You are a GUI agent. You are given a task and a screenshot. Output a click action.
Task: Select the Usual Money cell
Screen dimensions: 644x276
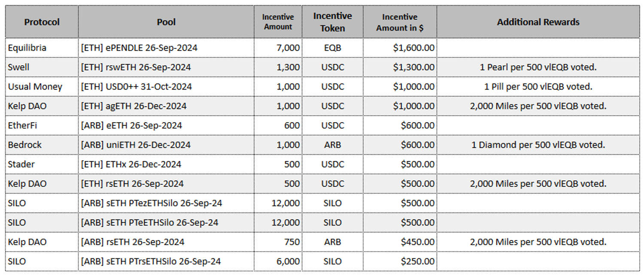35,87
